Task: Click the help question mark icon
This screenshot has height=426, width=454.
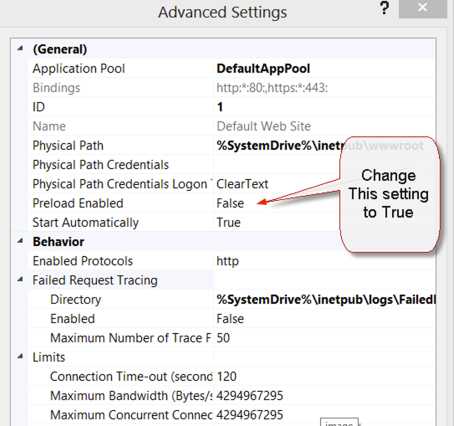Action: tap(384, 8)
